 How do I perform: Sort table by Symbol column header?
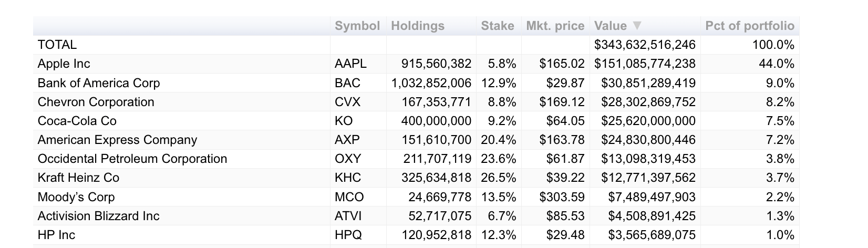coord(357,26)
